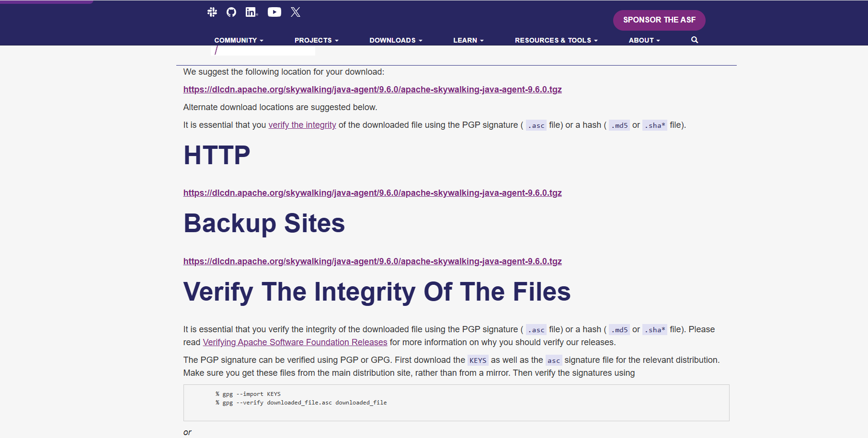Open the Downloads dropdown menu
The width and height of the screenshot is (868, 438).
(x=396, y=40)
